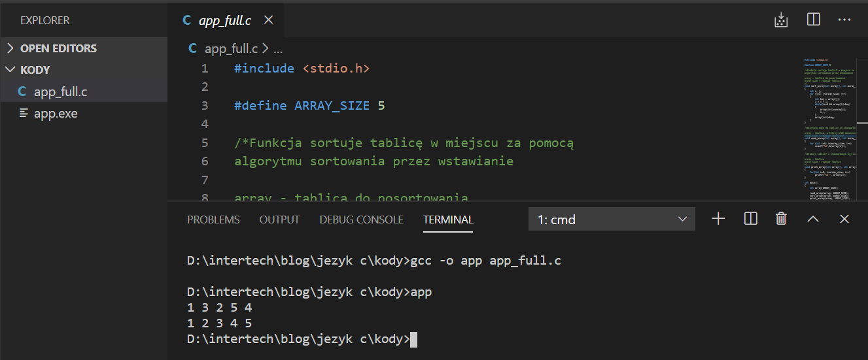The image size is (868, 360).
Task: Close the terminal panel
Action: (x=844, y=219)
